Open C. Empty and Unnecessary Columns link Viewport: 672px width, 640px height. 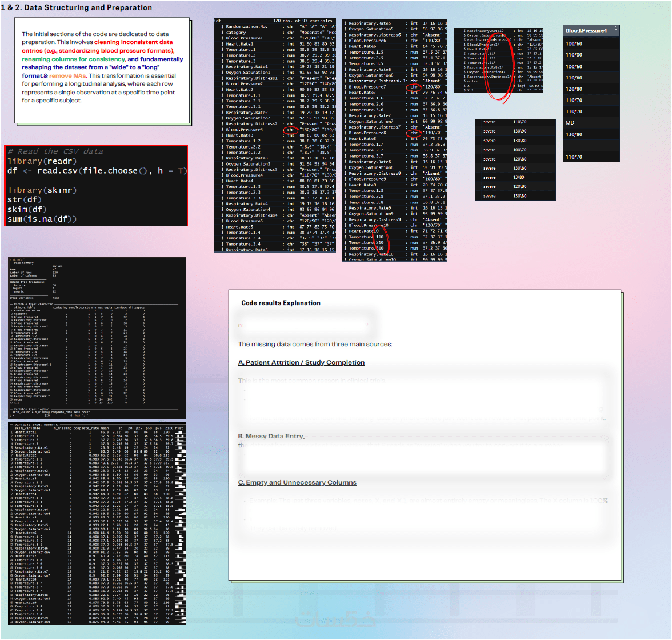click(x=297, y=482)
